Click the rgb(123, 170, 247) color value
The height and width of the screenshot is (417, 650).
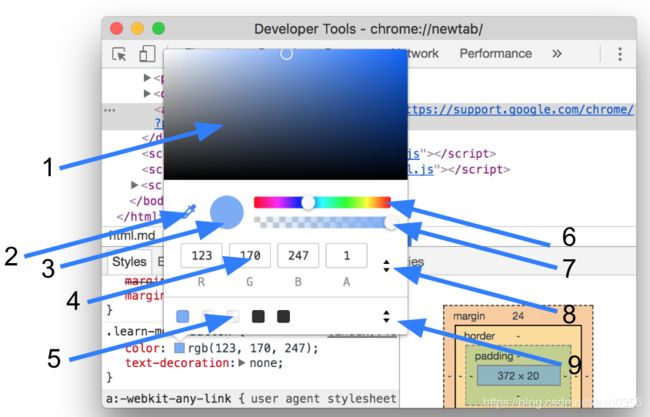click(252, 348)
